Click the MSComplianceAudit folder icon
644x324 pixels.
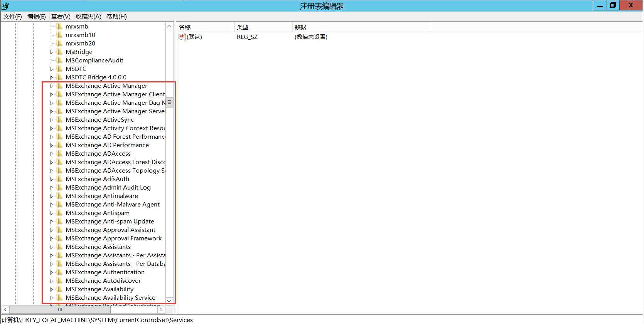pos(59,60)
